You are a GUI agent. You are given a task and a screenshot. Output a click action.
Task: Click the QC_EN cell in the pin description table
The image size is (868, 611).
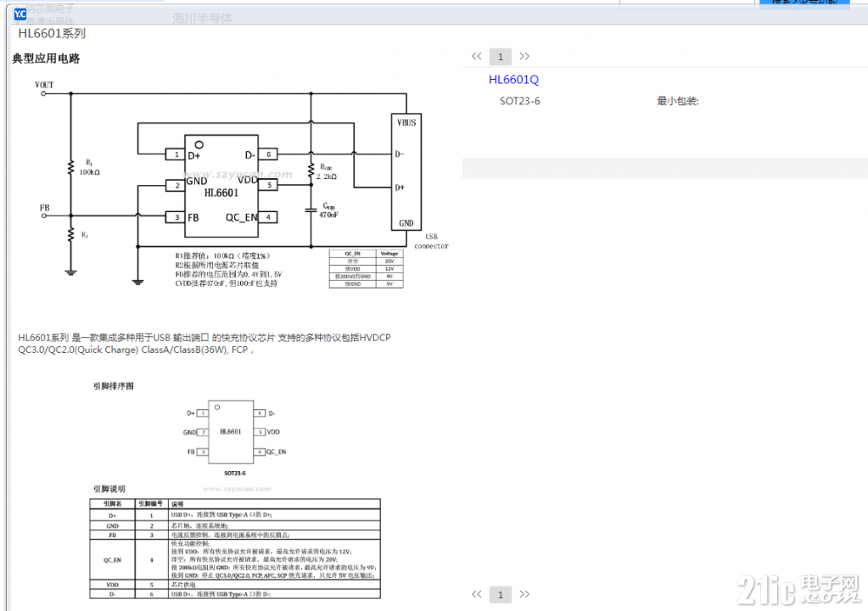click(x=112, y=560)
